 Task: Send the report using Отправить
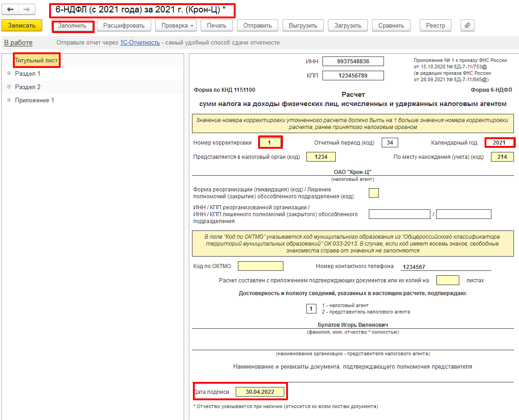point(257,26)
